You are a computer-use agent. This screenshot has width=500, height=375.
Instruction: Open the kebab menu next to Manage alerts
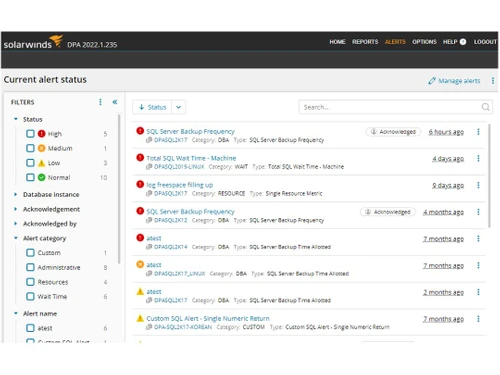click(x=493, y=81)
